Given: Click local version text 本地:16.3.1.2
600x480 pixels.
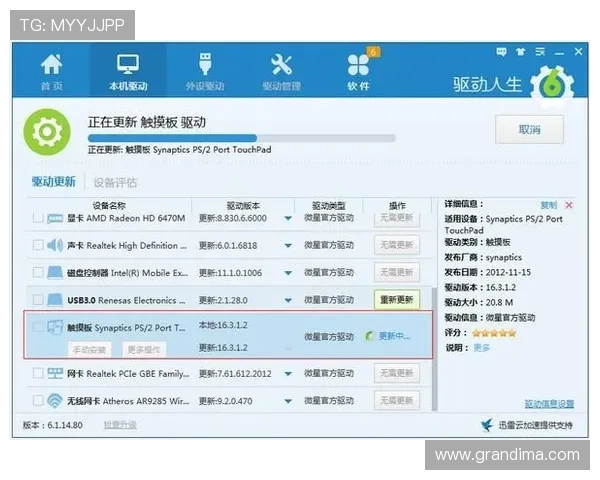Looking at the screenshot, I should 223,325.
